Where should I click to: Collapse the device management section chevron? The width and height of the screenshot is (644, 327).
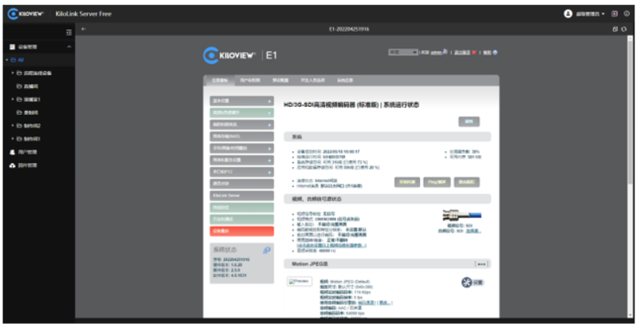tap(69, 47)
